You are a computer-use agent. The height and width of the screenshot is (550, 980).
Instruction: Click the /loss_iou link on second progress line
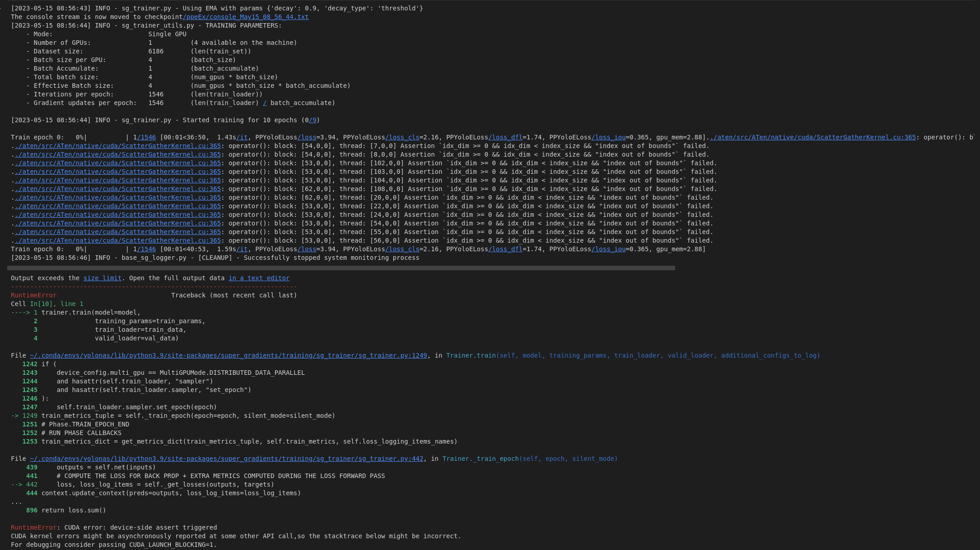(609, 249)
